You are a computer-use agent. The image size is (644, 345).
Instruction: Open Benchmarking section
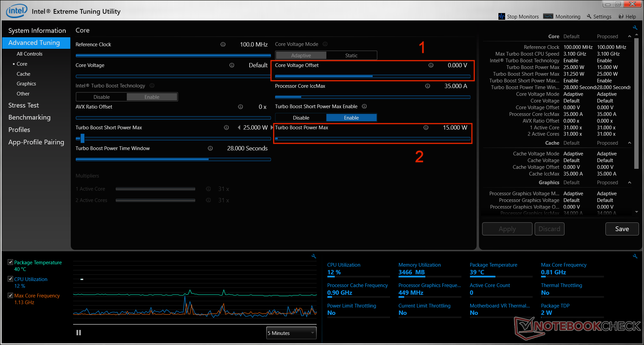click(29, 117)
